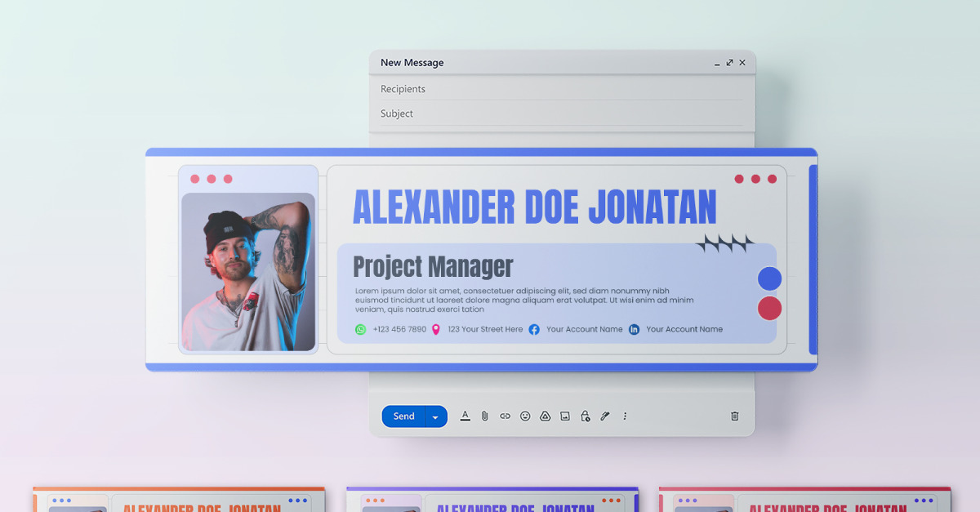Click the Subject field
Image resolution: width=980 pixels, height=512 pixels.
(561, 114)
